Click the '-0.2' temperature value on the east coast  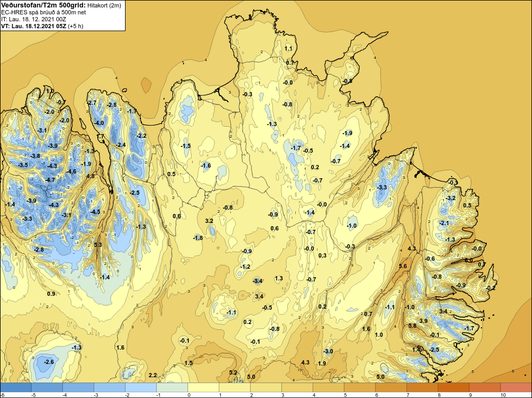(491, 288)
